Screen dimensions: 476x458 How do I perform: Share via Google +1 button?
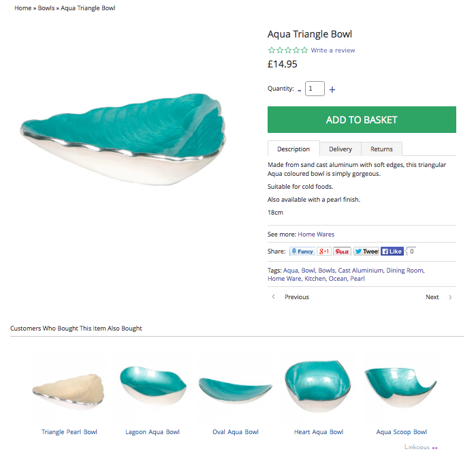pos(324,251)
